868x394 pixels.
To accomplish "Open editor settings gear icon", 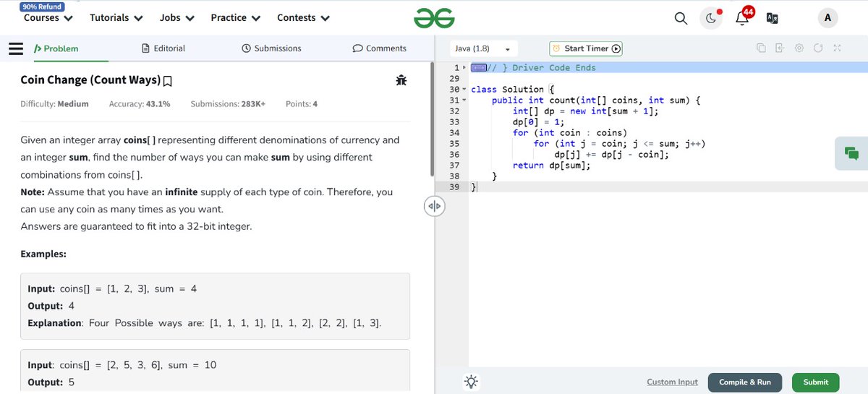I will click(x=799, y=48).
